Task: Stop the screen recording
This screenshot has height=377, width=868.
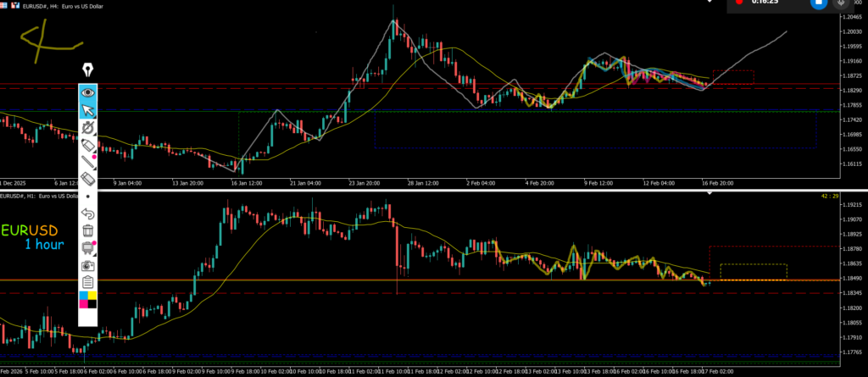Action: coord(818,3)
